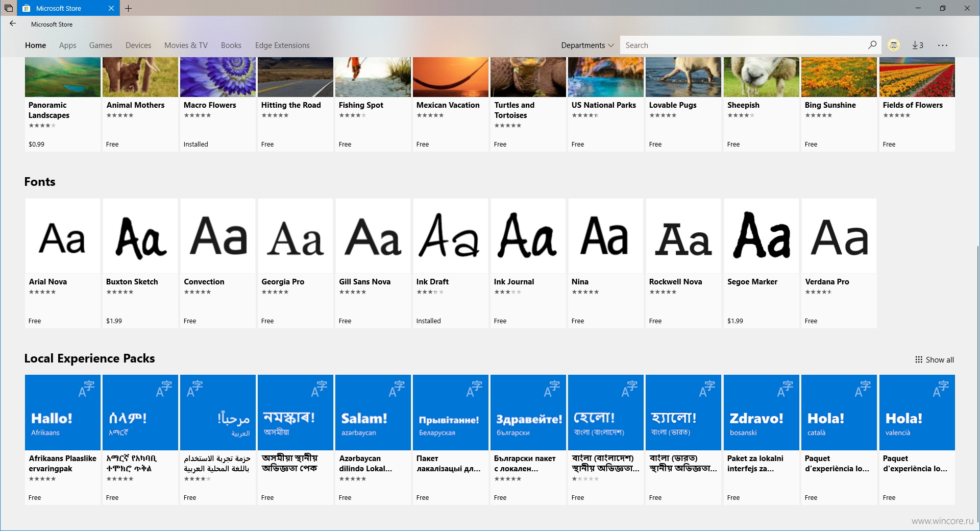The width and height of the screenshot is (980, 531).
Task: Open the Animal Mothers theme
Action: coord(140,104)
